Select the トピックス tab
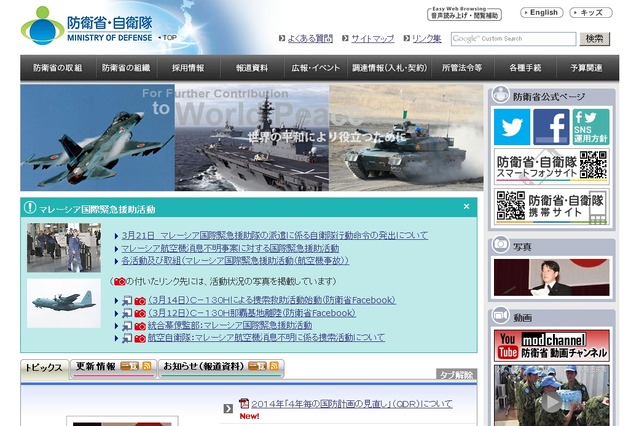The height and width of the screenshot is (426, 639). [44, 368]
